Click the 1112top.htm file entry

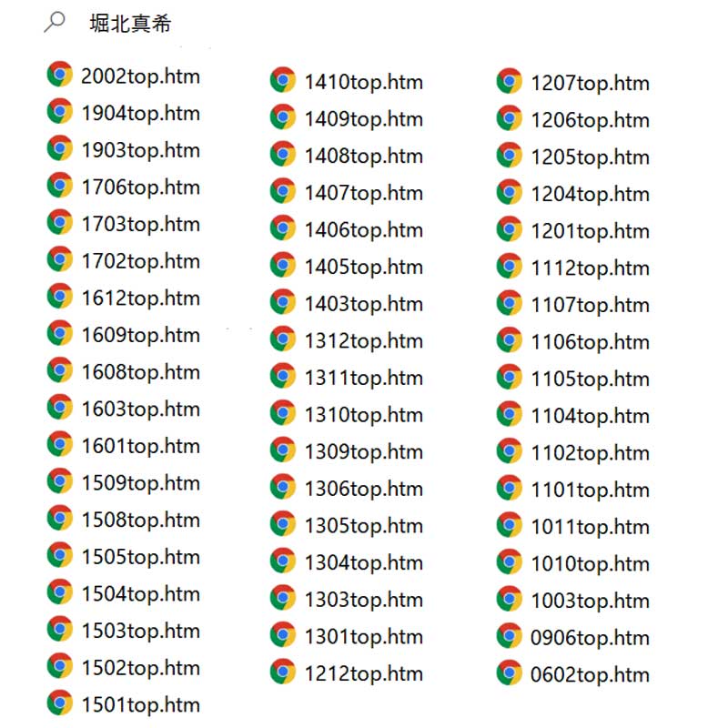click(x=590, y=268)
